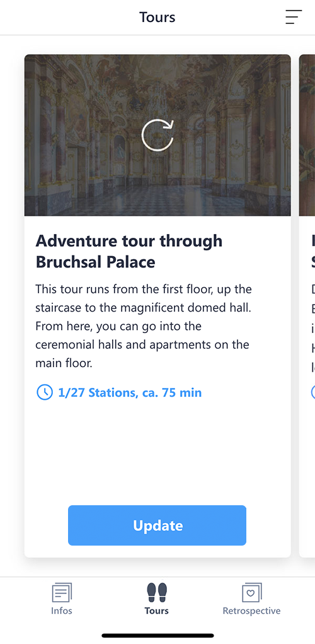The width and height of the screenshot is (315, 644).
Task: Tap the Infos document icon
Action: click(62, 593)
